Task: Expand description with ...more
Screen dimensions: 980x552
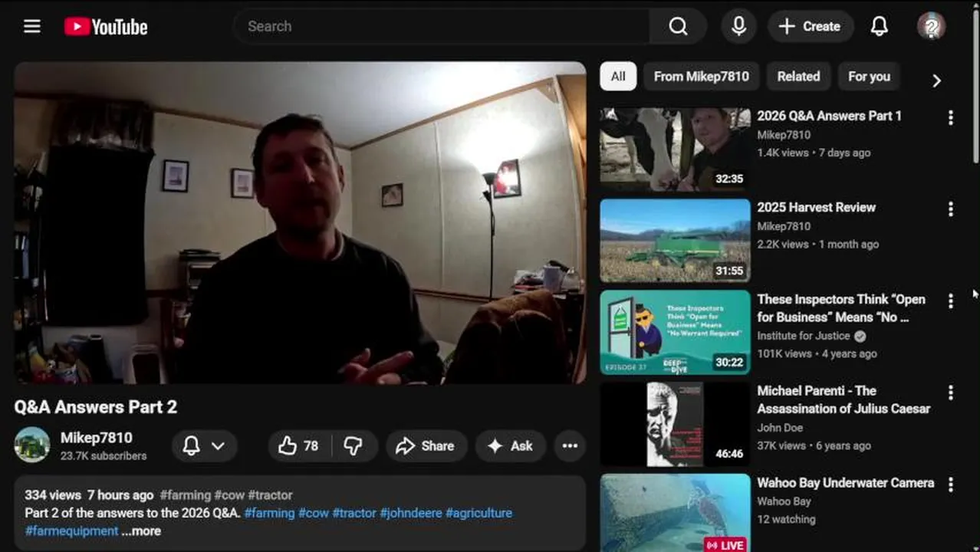Action: (141, 531)
